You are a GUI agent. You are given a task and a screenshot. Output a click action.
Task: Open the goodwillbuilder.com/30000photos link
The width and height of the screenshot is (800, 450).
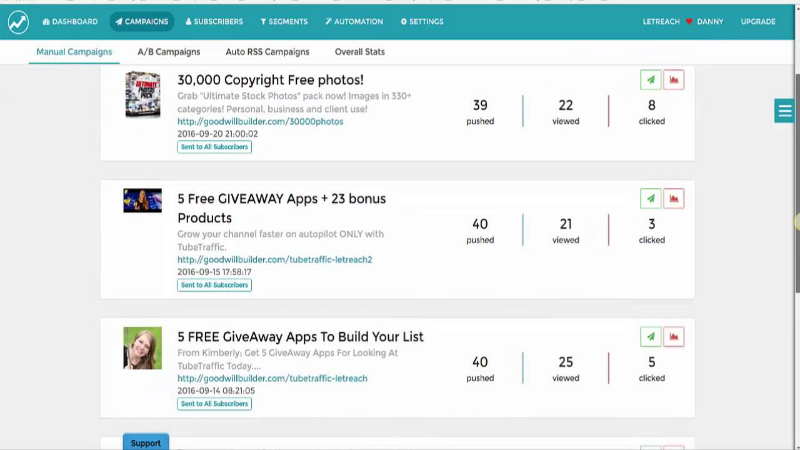[x=260, y=121]
